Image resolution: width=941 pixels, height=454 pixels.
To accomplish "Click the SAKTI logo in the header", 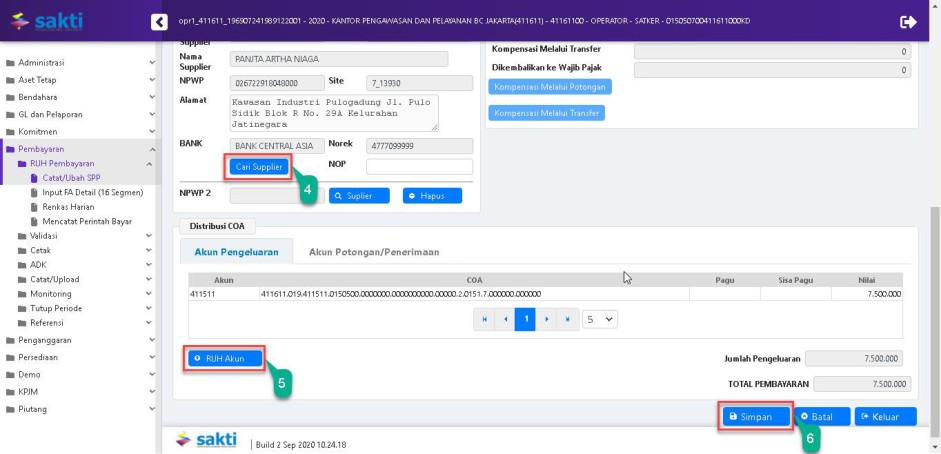I will [x=47, y=21].
